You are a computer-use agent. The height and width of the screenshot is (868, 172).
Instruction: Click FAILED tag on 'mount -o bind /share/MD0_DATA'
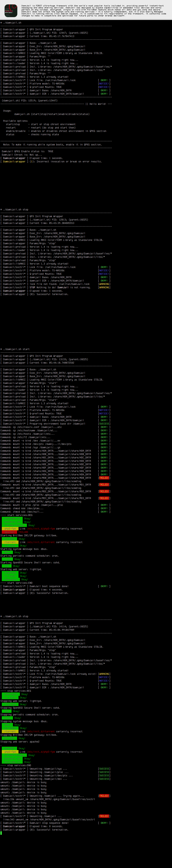click(104, 478)
